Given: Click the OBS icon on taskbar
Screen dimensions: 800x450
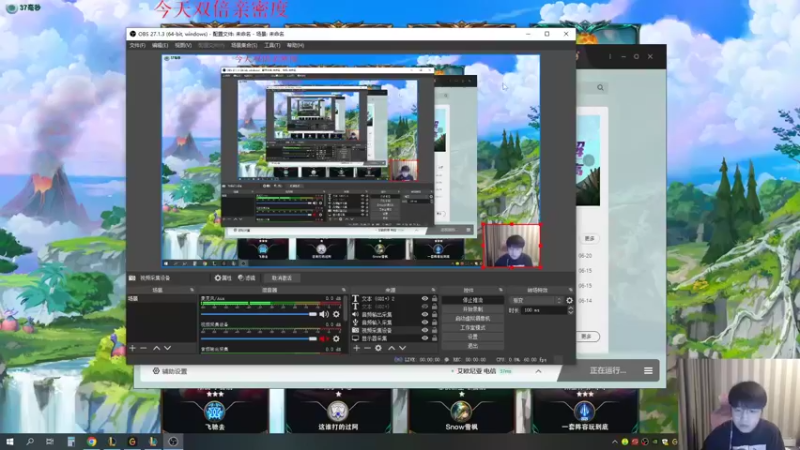Looking at the screenshot, I should coord(173,442).
